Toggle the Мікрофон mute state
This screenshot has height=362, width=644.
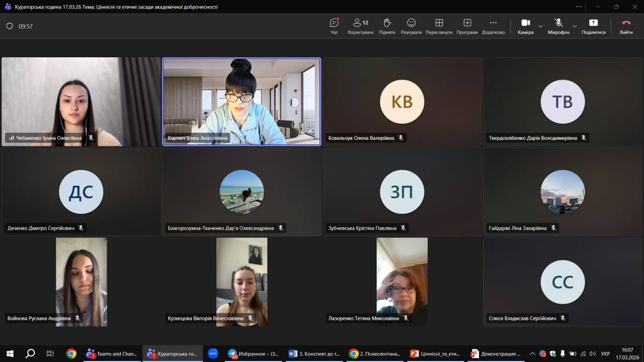point(558,26)
